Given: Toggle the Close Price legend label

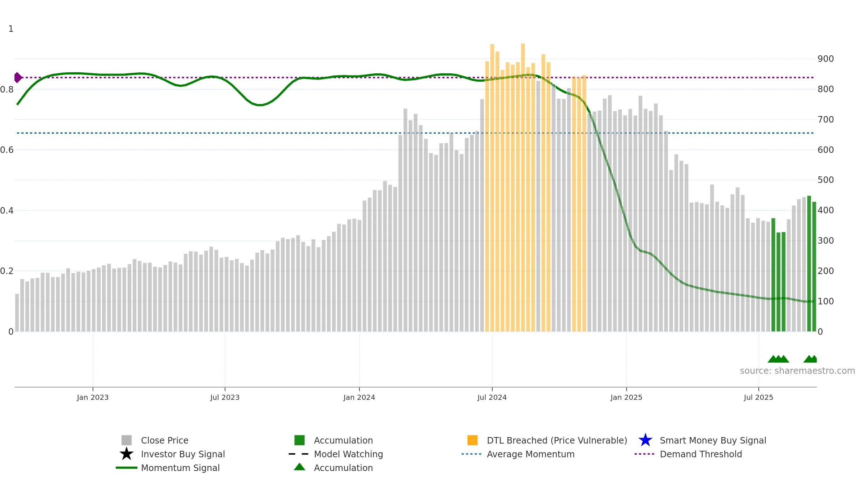Looking at the screenshot, I should (165, 440).
